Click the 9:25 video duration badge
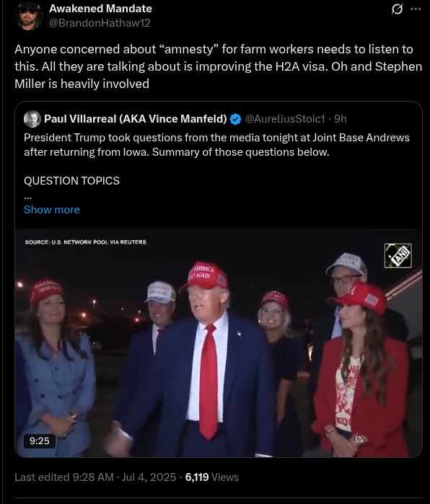The image size is (430, 504). pyautogui.click(x=40, y=441)
